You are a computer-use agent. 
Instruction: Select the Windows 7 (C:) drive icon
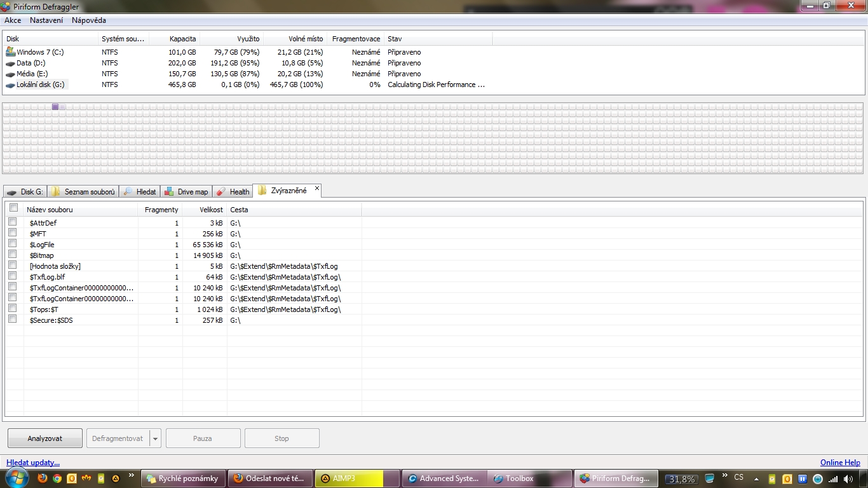tap(10, 52)
